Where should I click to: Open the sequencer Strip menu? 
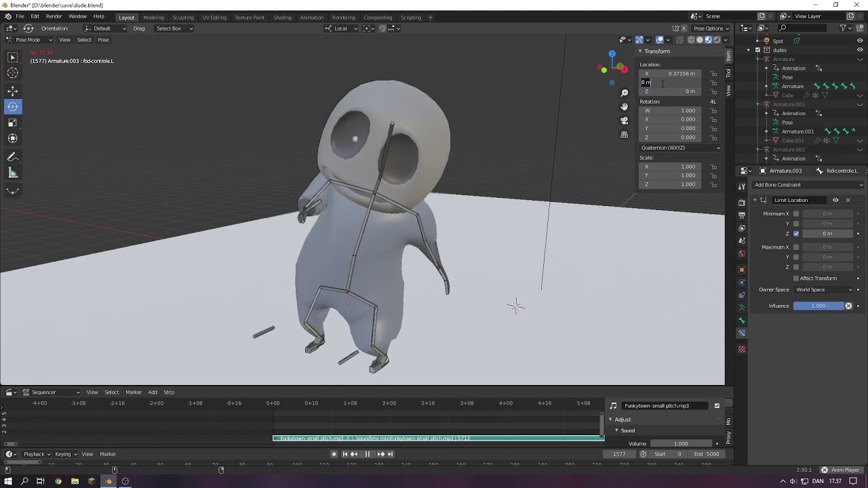[x=169, y=392]
